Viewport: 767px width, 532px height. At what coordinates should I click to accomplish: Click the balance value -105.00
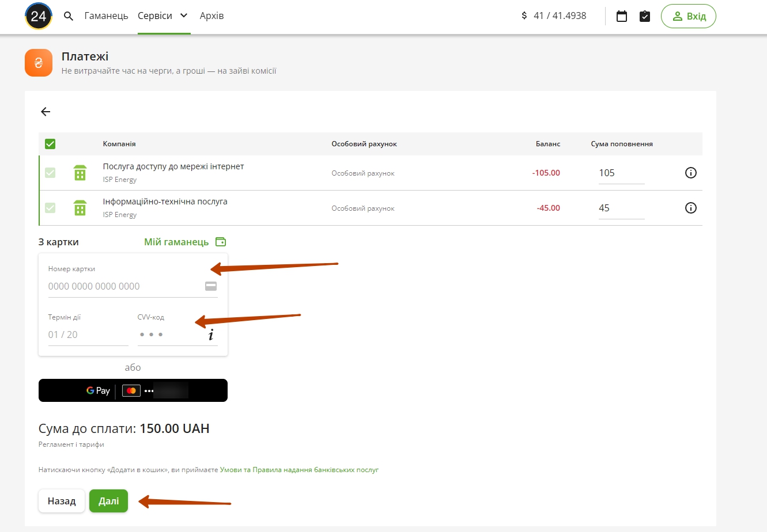[546, 173]
